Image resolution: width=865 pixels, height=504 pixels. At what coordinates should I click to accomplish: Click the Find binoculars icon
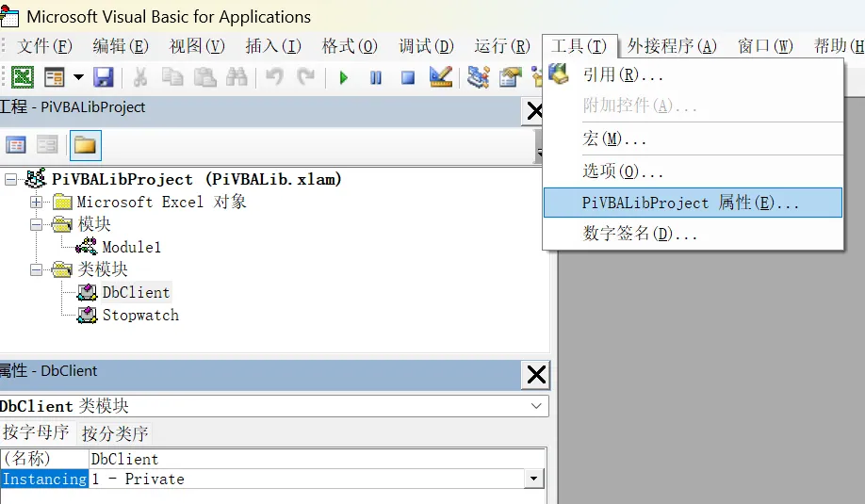click(237, 77)
